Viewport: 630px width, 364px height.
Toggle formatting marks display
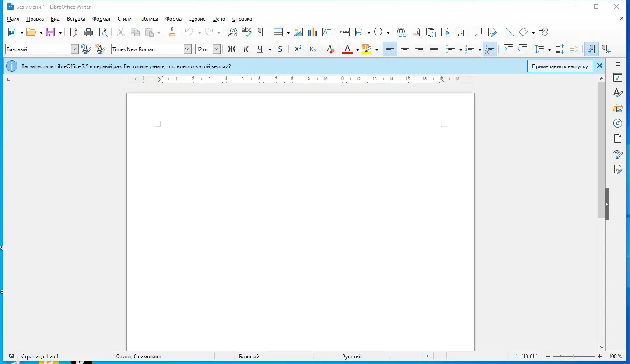(260, 32)
